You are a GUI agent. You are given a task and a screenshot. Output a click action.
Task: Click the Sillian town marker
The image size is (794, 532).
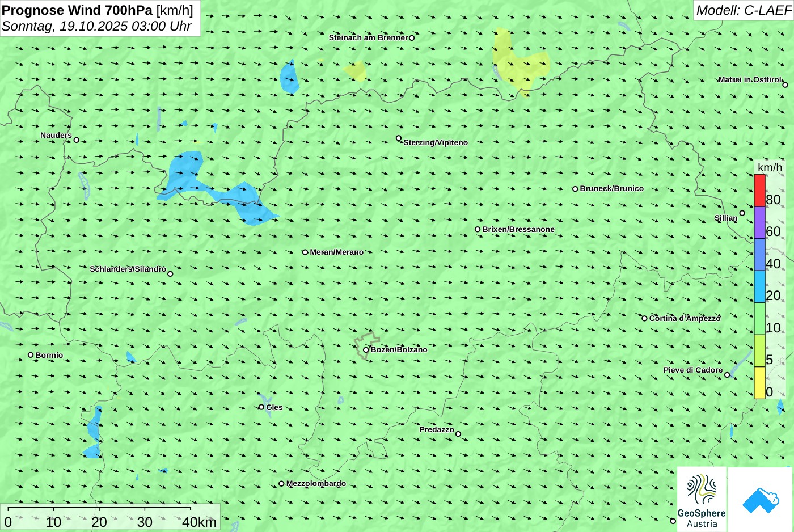pyautogui.click(x=742, y=213)
